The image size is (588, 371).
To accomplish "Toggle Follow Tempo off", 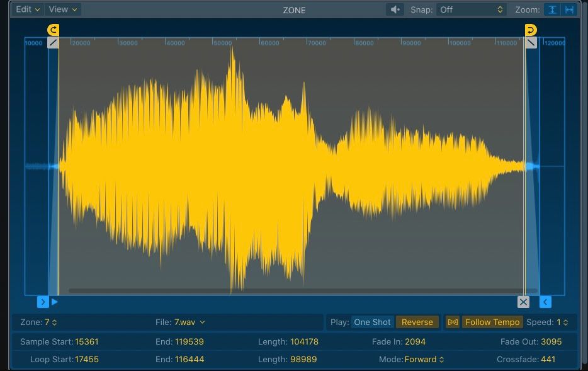I will coord(494,322).
